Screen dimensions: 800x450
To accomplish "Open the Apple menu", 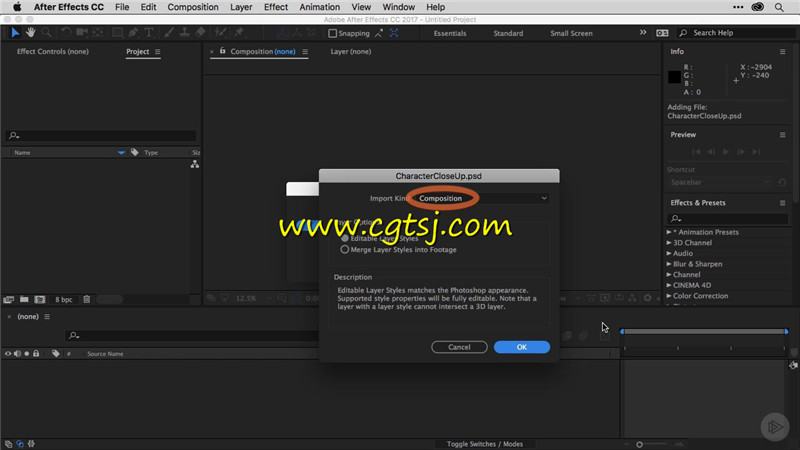I will 17,7.
